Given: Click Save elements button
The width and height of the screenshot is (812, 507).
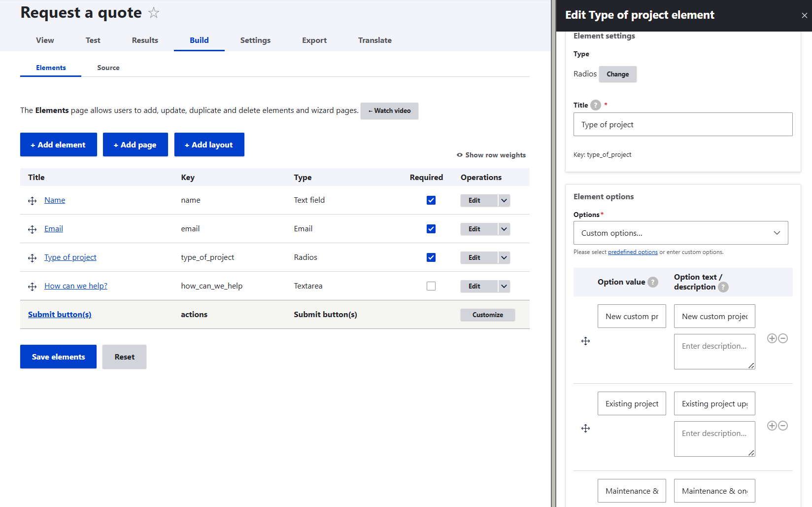Looking at the screenshot, I should tap(58, 357).
